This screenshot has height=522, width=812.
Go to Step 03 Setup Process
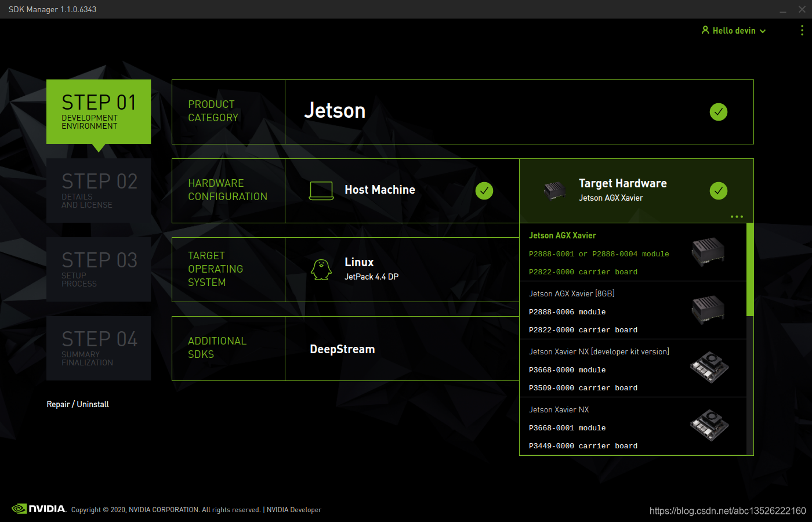point(99,270)
